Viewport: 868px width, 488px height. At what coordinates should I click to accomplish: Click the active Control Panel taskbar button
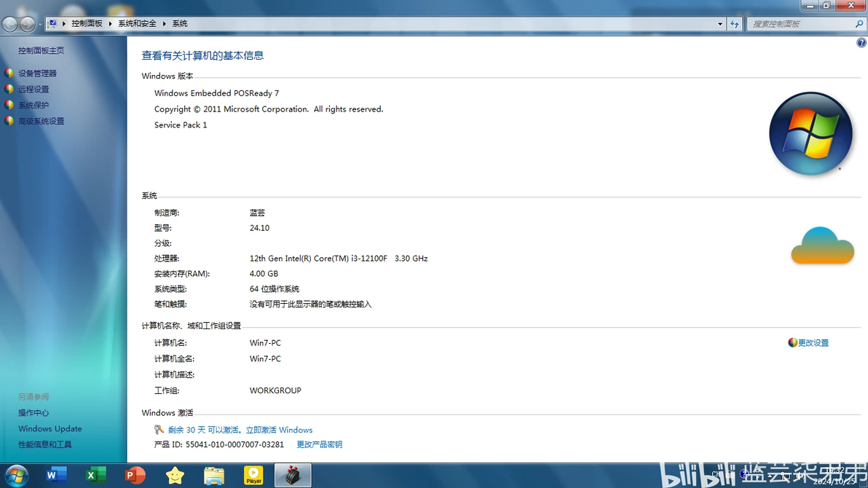(x=293, y=476)
